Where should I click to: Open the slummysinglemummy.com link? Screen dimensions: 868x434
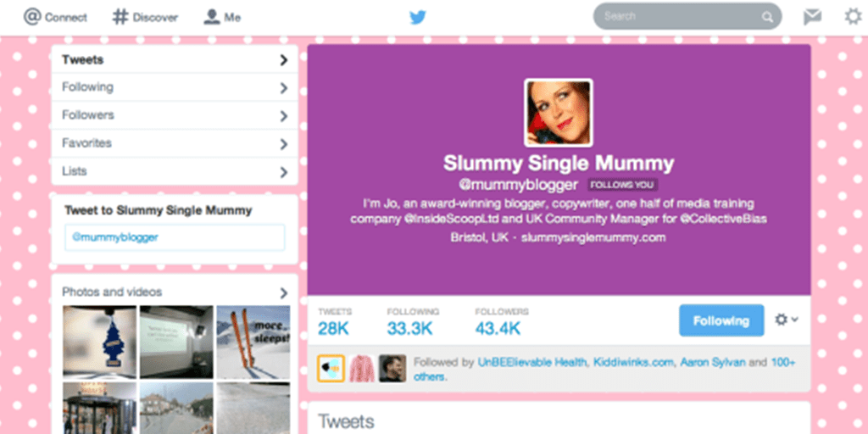click(593, 238)
